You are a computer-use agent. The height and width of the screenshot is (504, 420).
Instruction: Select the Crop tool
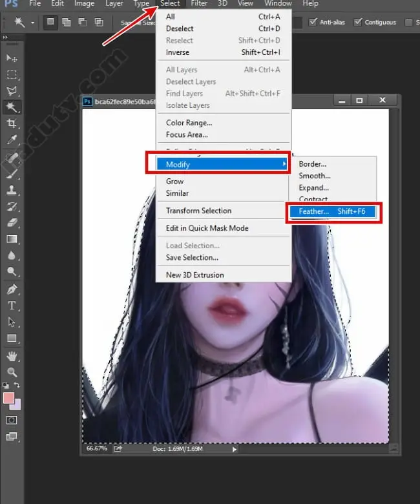12,123
